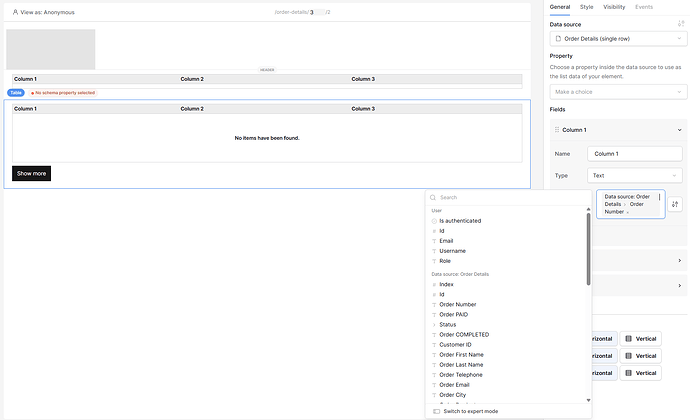
Task: Select Order City in the data list
Action: coord(452,395)
